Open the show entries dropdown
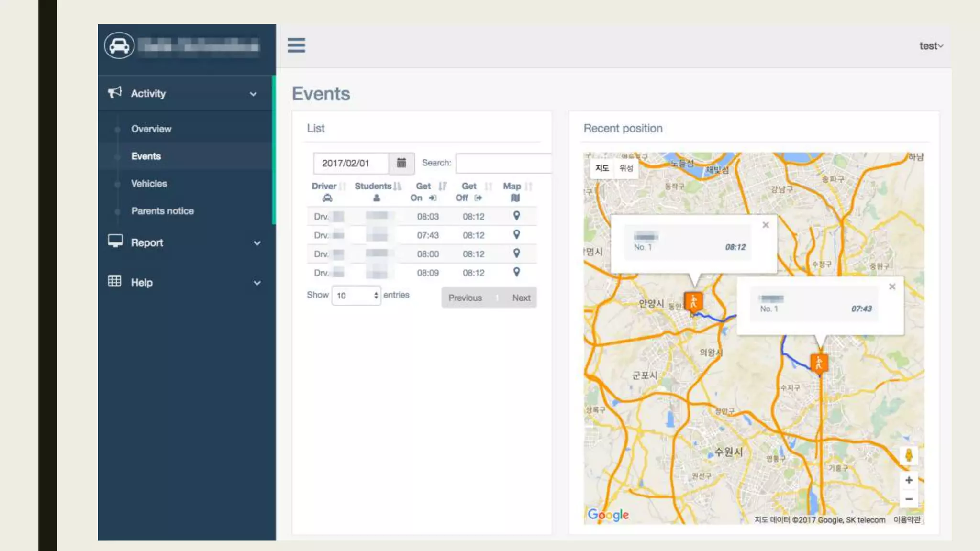This screenshot has width=980, height=551. (356, 296)
